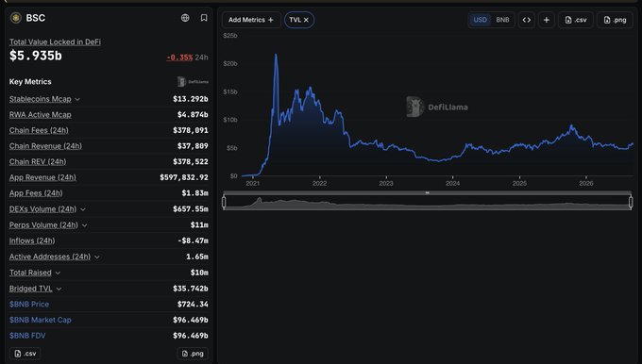Open the globe website icon beside BSC
The image size is (642, 364).
click(185, 18)
